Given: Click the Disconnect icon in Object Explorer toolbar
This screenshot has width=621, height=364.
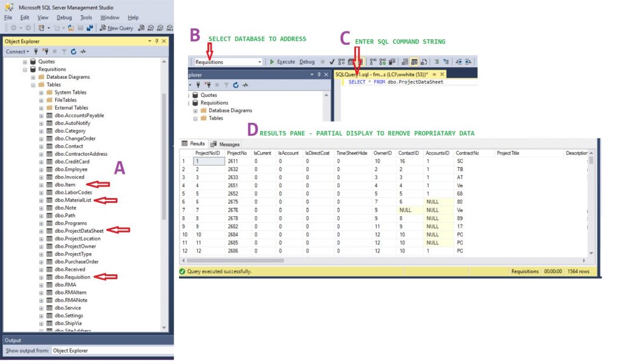Looking at the screenshot, I should [44, 51].
